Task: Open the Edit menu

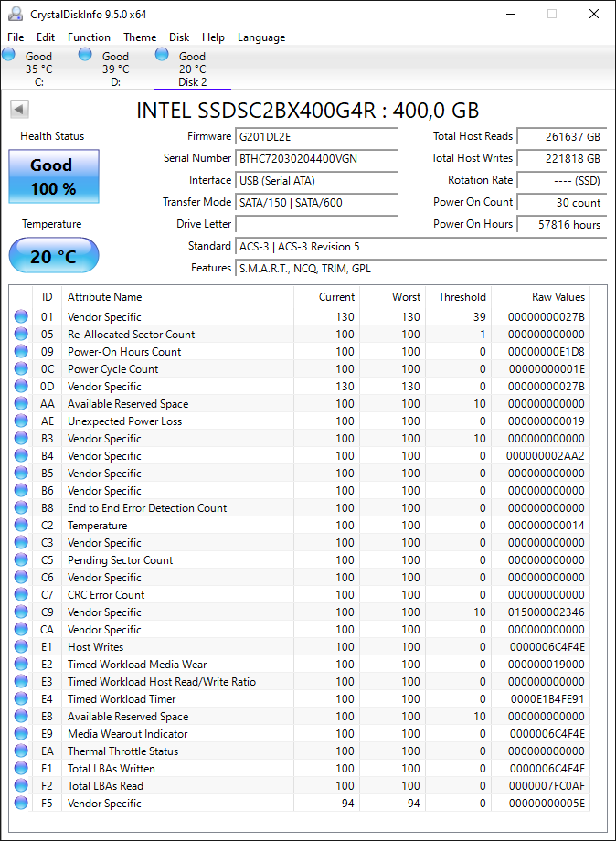Action: 46,37
